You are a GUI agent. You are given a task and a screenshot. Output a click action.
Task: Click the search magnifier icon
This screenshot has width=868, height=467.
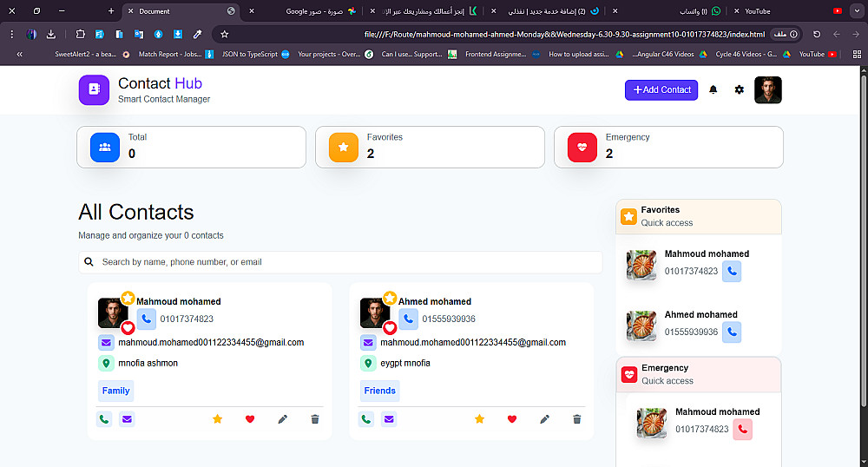(x=89, y=262)
